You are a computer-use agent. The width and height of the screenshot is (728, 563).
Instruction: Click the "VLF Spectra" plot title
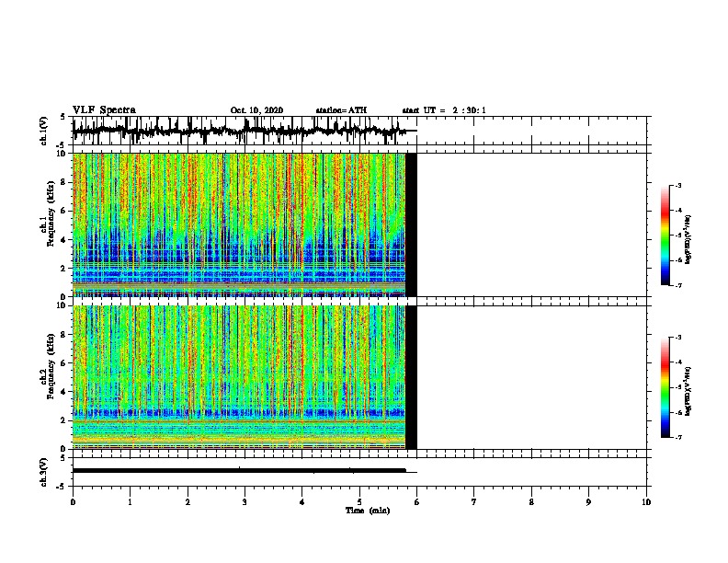click(104, 110)
